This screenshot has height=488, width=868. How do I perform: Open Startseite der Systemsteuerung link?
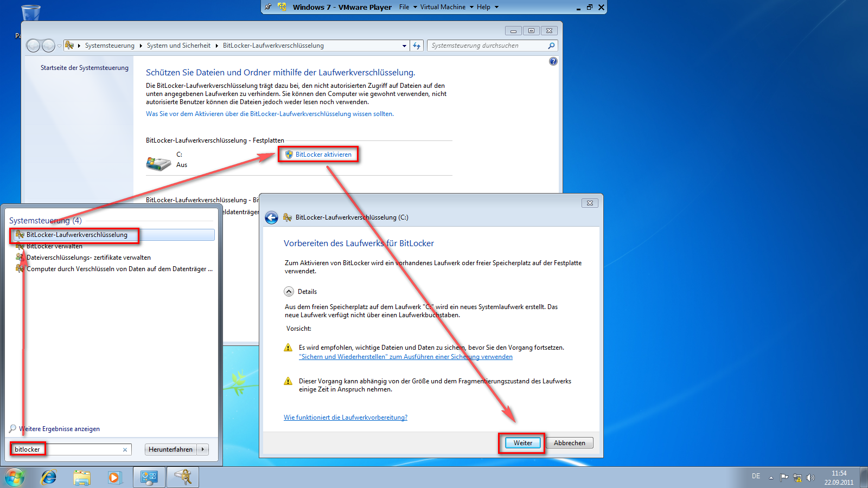point(85,68)
